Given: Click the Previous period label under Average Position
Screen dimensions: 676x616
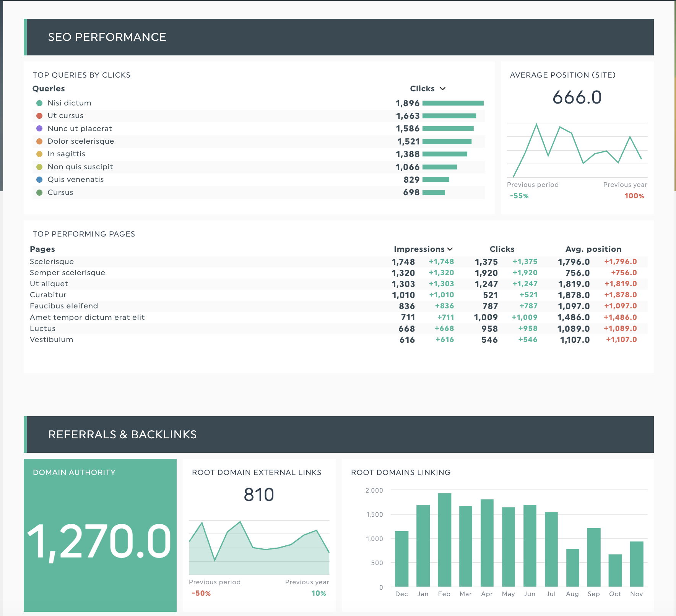Looking at the screenshot, I should click(x=533, y=185).
